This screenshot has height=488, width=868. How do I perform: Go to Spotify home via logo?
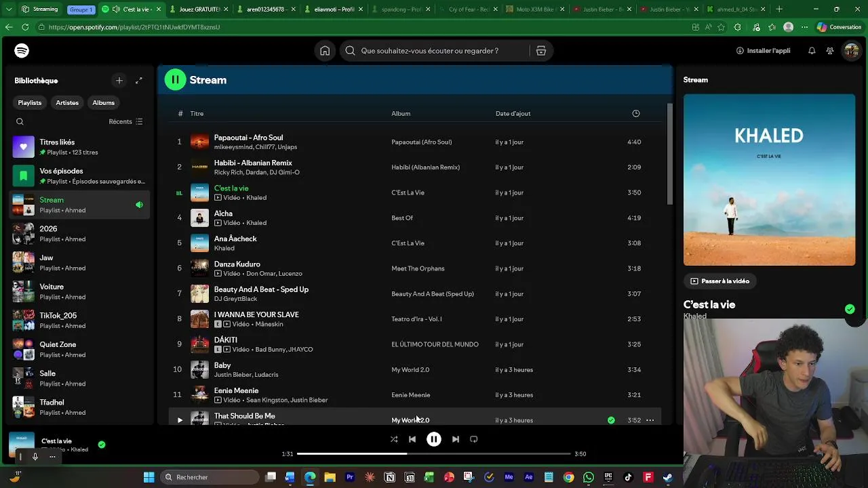[22, 51]
